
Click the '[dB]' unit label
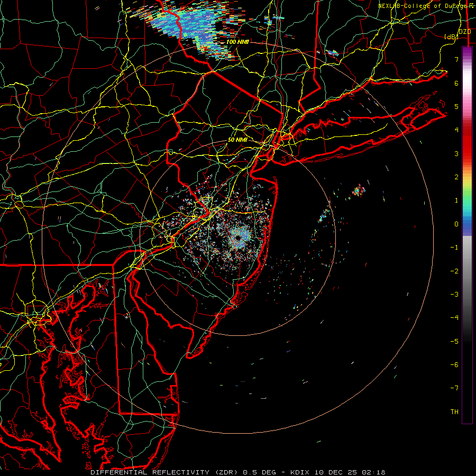pyautogui.click(x=451, y=36)
